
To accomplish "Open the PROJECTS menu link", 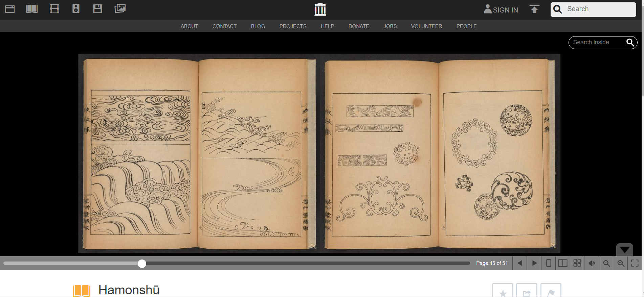I will coord(293,26).
